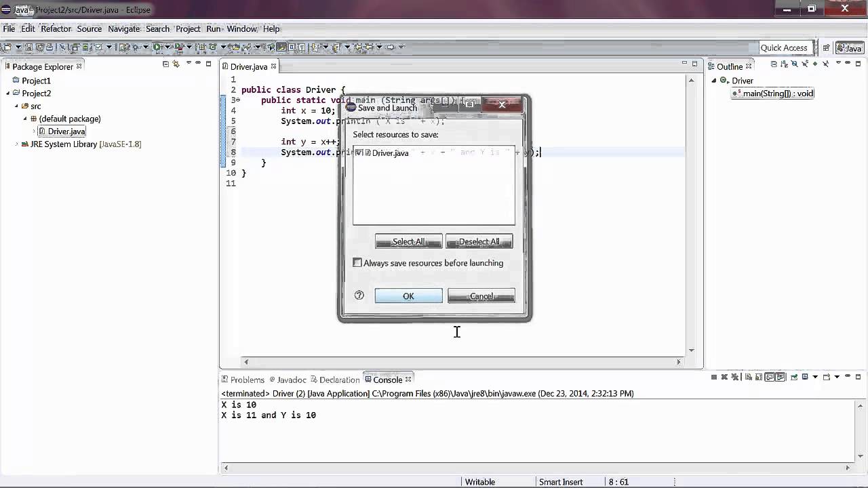Viewport: 868px width, 488px height.
Task: Open the Outline View Menu triangle
Action: point(838,63)
